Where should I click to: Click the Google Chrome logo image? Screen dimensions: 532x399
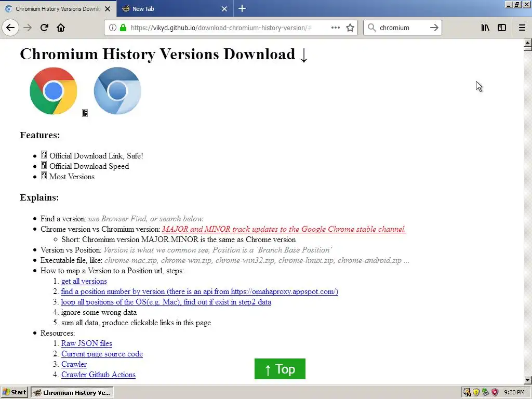(x=54, y=90)
